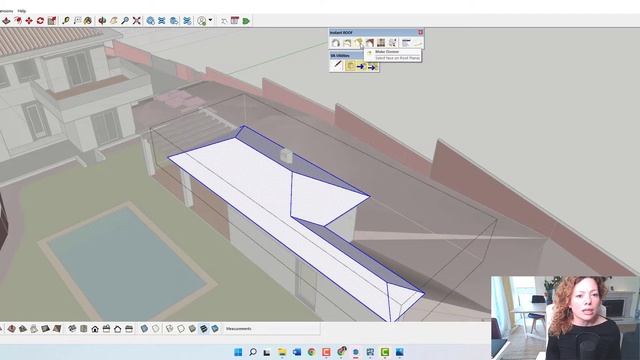
Task: Open Extension Warehouse icon
Action: click(x=162, y=20)
